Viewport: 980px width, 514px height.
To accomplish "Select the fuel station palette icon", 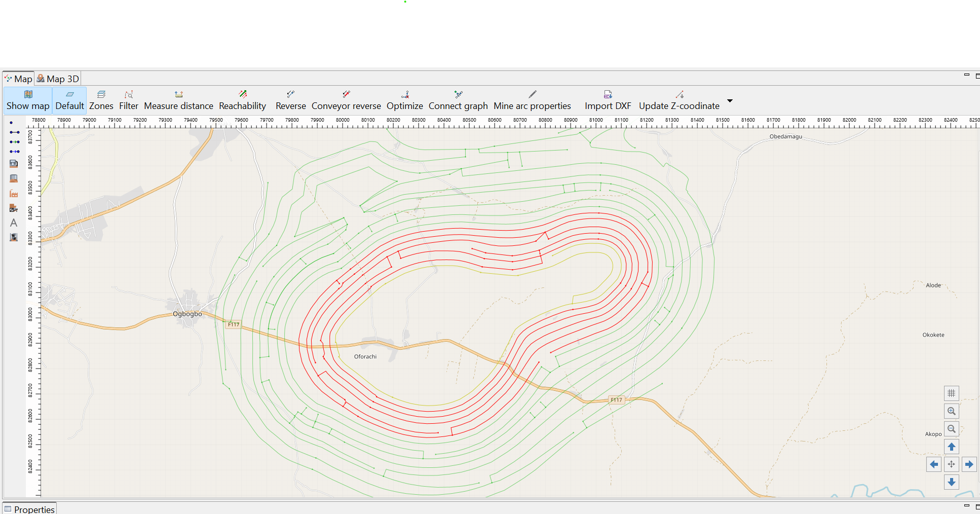I will 14,164.
